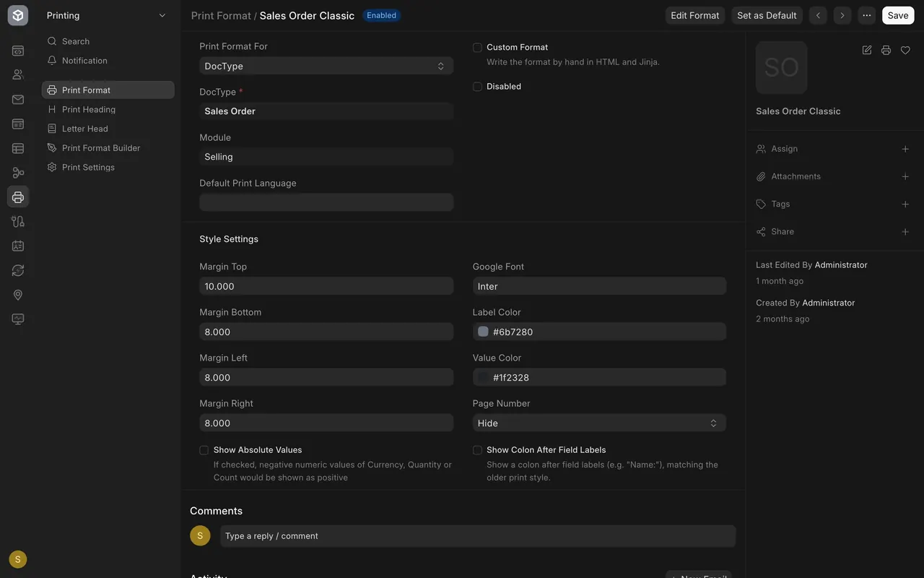Add a tag with the Tags plus icon
Viewport: 924px width, 578px height.
pos(905,204)
